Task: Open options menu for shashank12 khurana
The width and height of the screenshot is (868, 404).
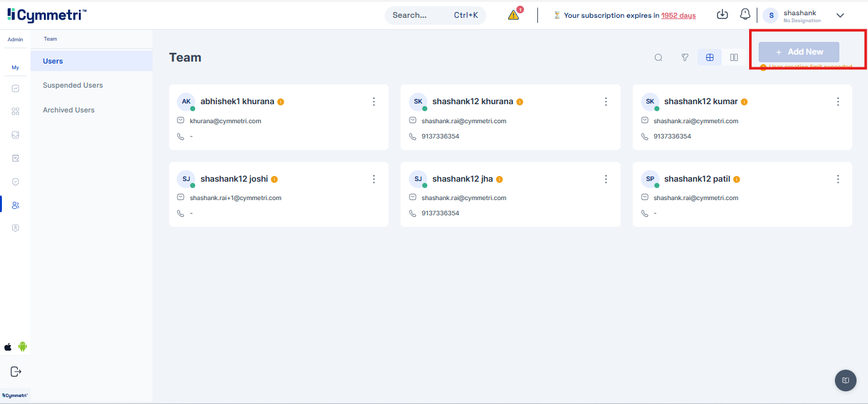Action: coord(606,102)
